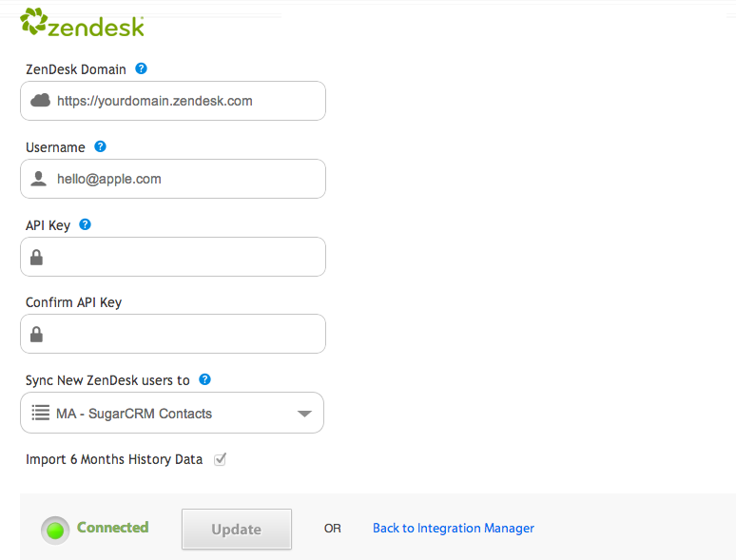This screenshot has width=736, height=560.
Task: Click the list icon in sync dropdown
Action: (40, 413)
